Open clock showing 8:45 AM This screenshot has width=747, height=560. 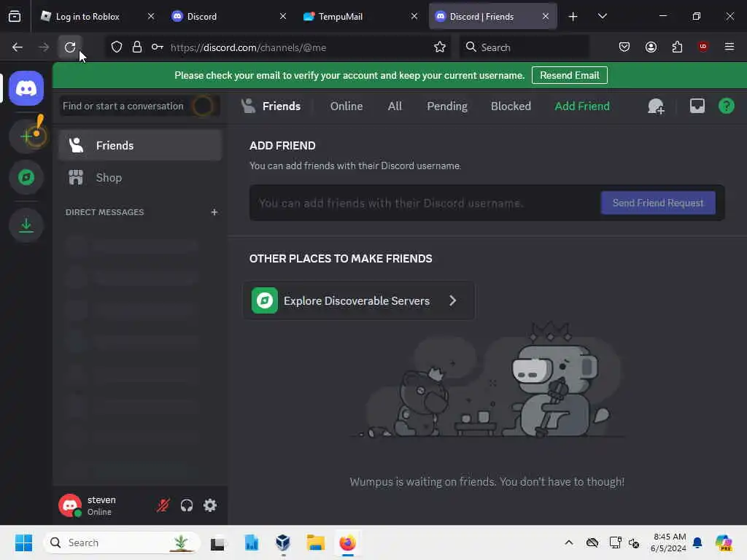(669, 542)
